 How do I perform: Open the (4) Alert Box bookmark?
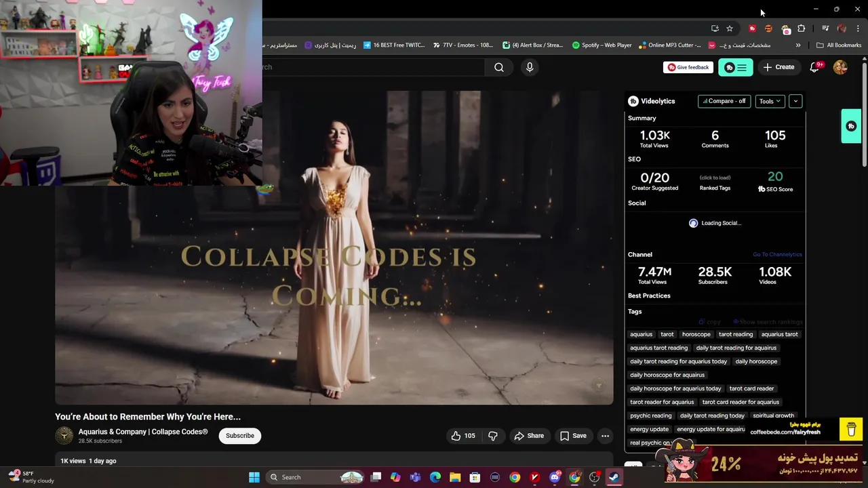point(533,45)
